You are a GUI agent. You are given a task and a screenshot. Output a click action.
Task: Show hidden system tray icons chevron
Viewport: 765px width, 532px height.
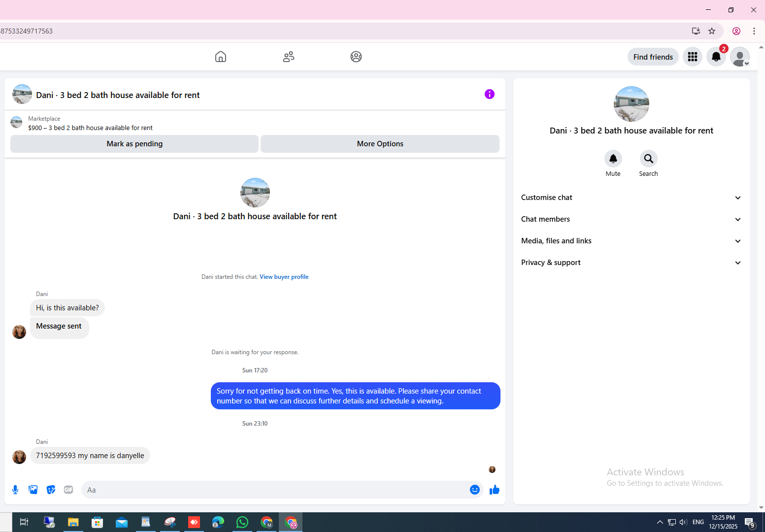660,522
